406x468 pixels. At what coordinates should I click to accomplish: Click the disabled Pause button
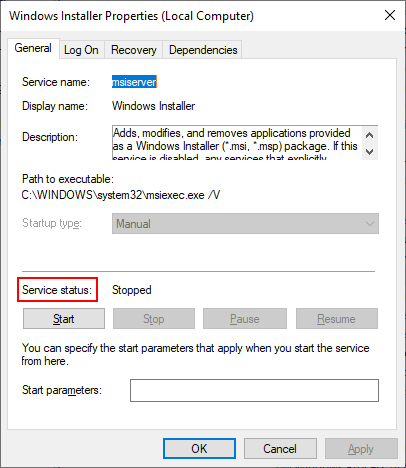coord(245,319)
